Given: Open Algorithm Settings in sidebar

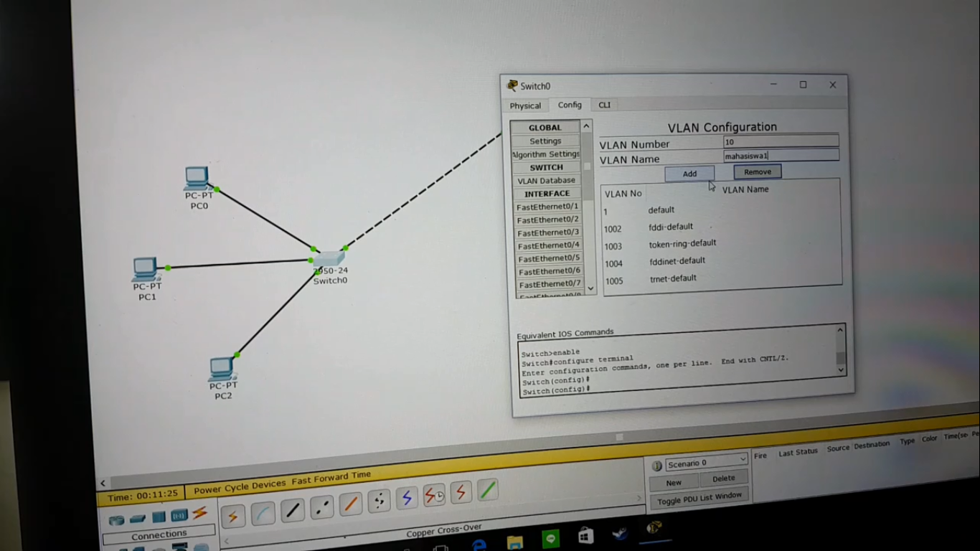Looking at the screenshot, I should 546,154.
